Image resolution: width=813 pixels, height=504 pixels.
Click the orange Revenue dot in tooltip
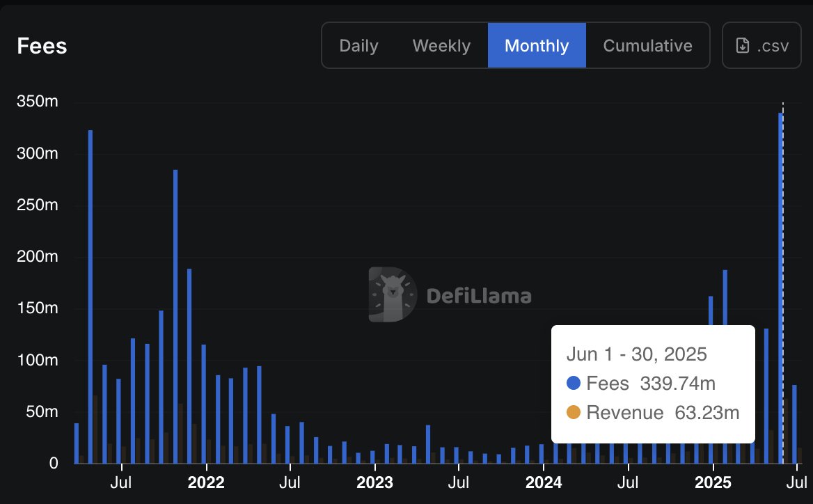tap(574, 412)
